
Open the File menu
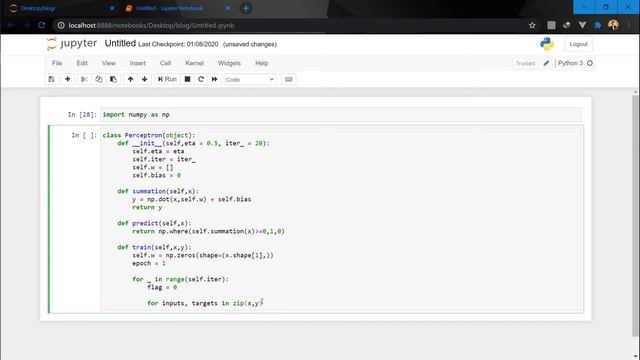pos(57,63)
